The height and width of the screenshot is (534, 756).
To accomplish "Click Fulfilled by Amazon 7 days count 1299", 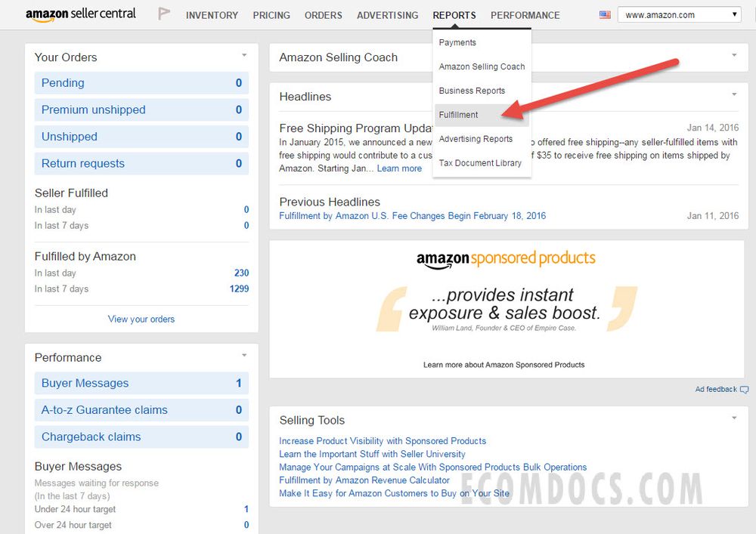I will pos(239,289).
